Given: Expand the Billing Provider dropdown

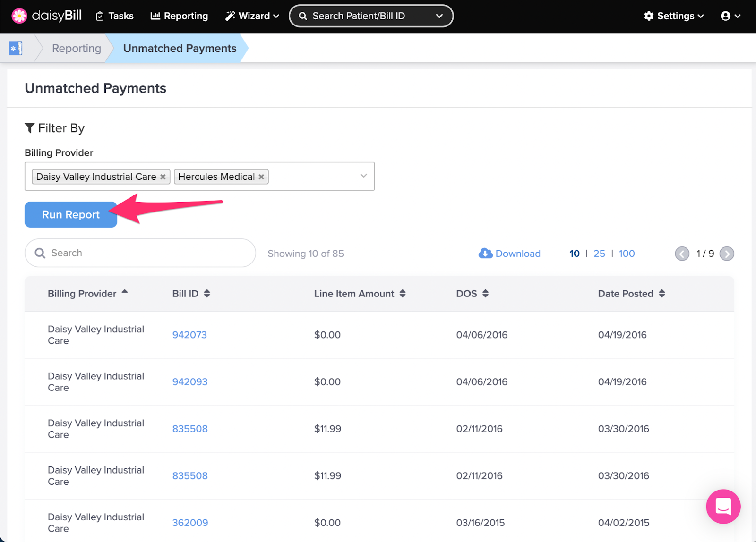Looking at the screenshot, I should click(x=363, y=176).
